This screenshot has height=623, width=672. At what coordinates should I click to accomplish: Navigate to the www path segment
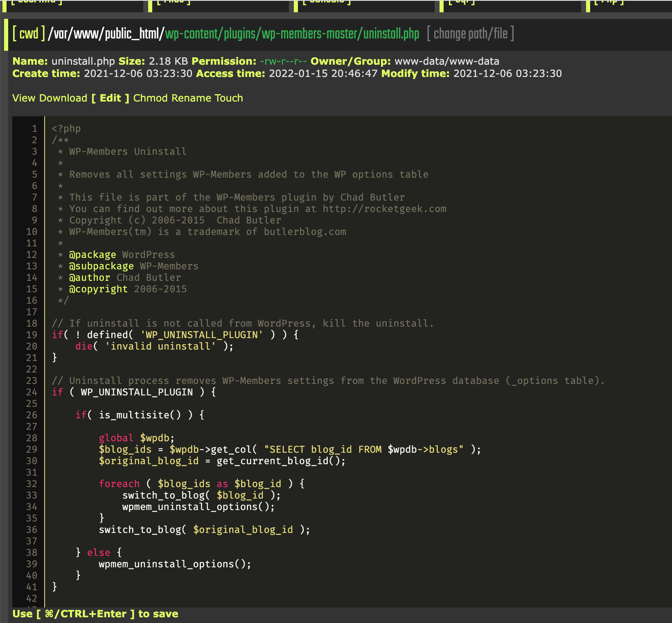point(86,34)
